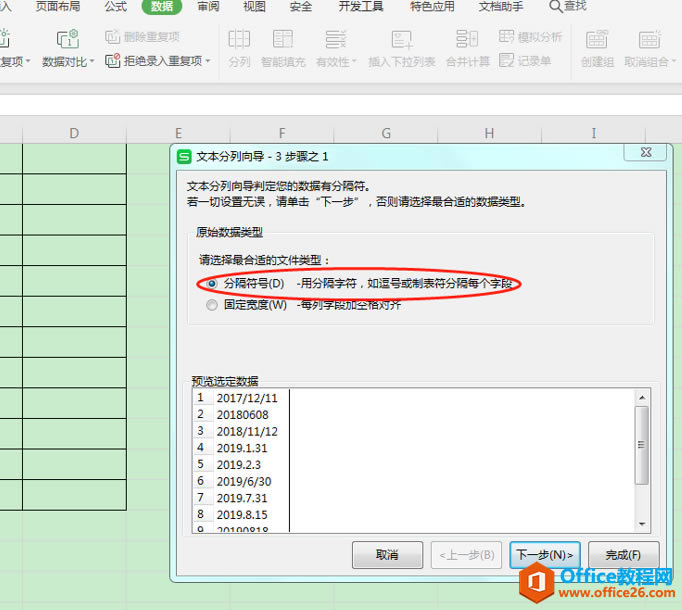The height and width of the screenshot is (610, 682).
Task: Expand the 有效性 dropdown arrow
Action: click(354, 61)
